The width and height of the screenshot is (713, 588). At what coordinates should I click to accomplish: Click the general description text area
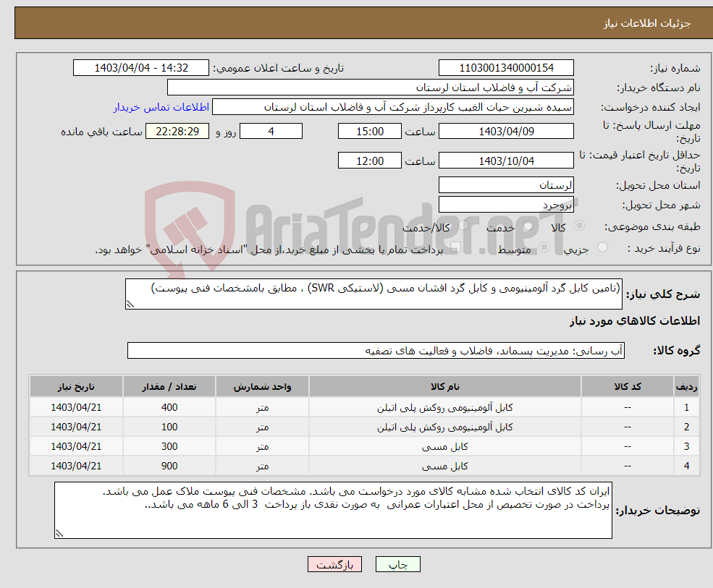(x=374, y=294)
